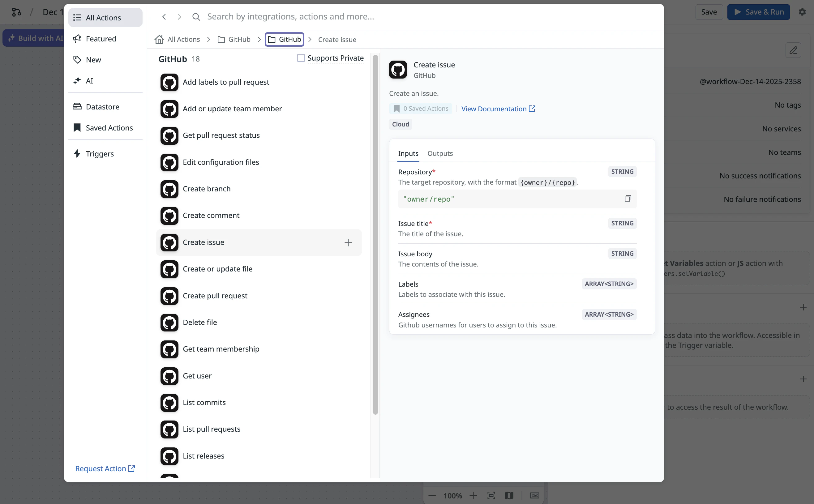Toggle the minimap icon
Screen dimensions: 814x504
coord(509,495)
